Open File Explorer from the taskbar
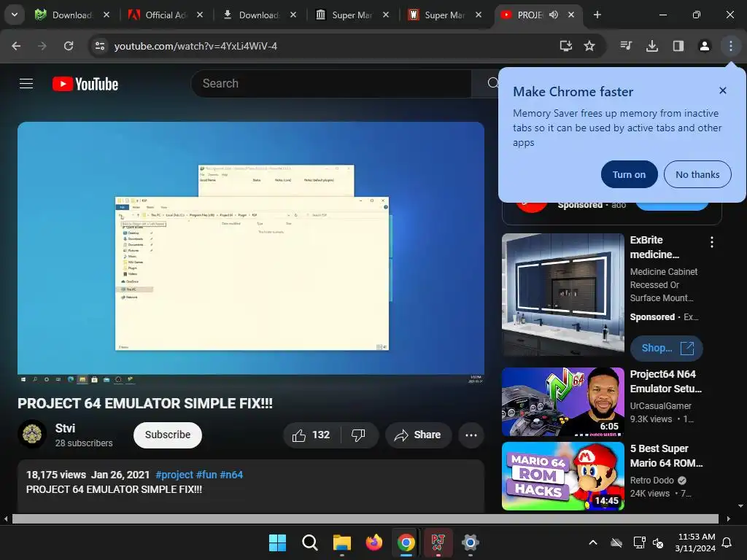The width and height of the screenshot is (747, 560). [x=341, y=542]
